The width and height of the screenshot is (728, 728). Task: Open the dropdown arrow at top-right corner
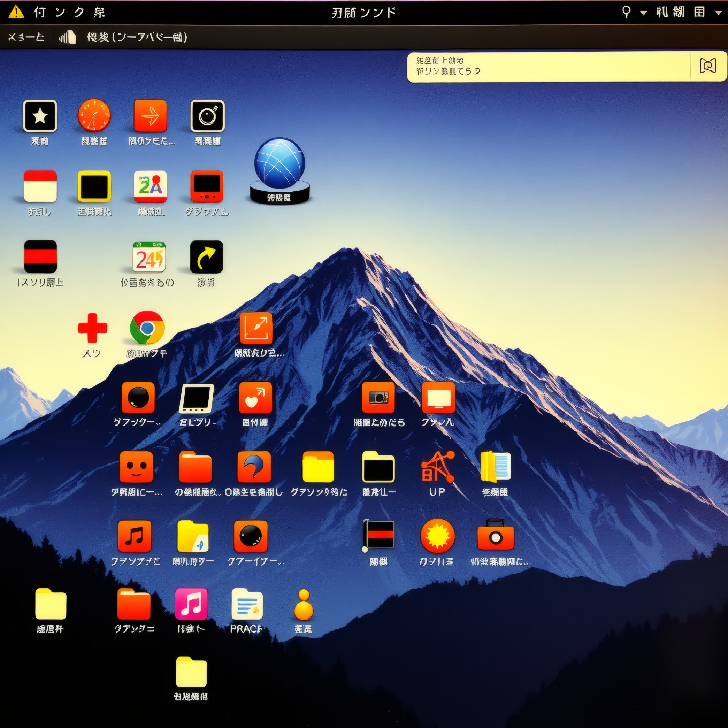[x=718, y=13]
